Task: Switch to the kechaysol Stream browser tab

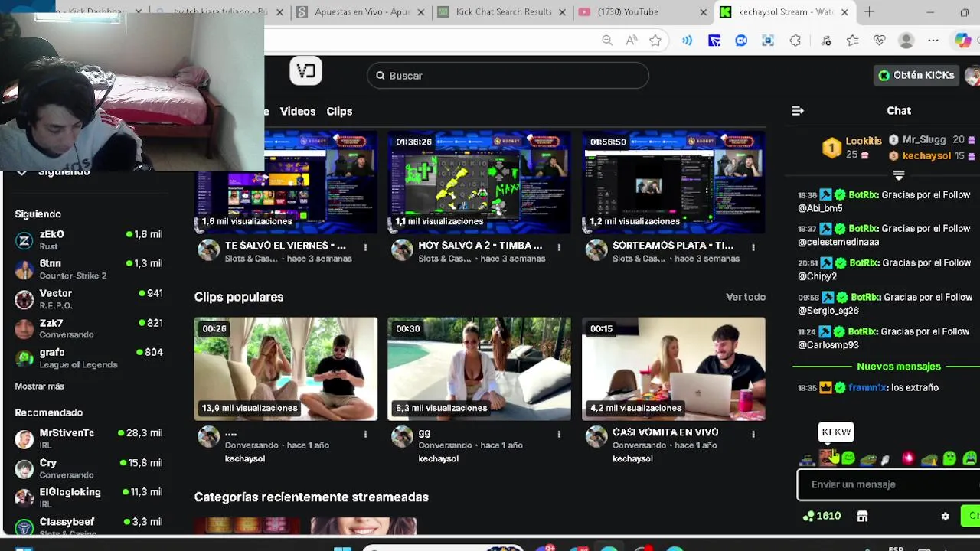Action: (x=786, y=12)
